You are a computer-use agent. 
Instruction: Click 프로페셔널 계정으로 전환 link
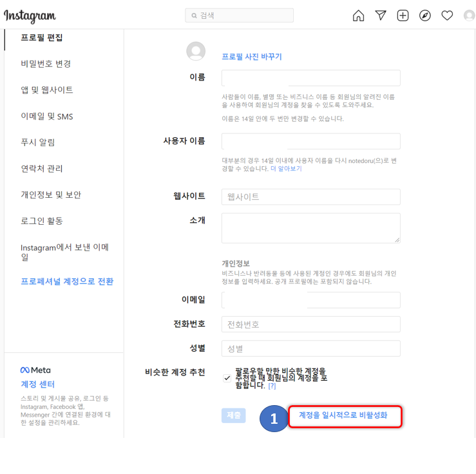tap(67, 281)
